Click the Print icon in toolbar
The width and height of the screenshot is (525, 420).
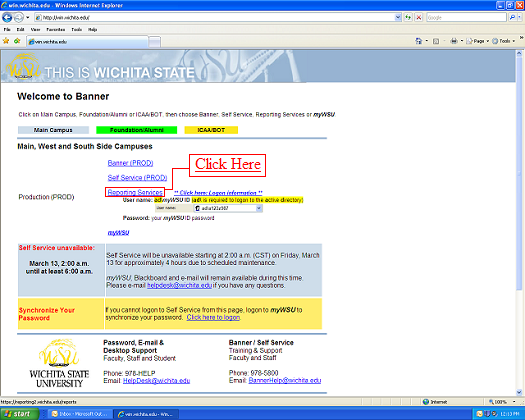point(454,41)
